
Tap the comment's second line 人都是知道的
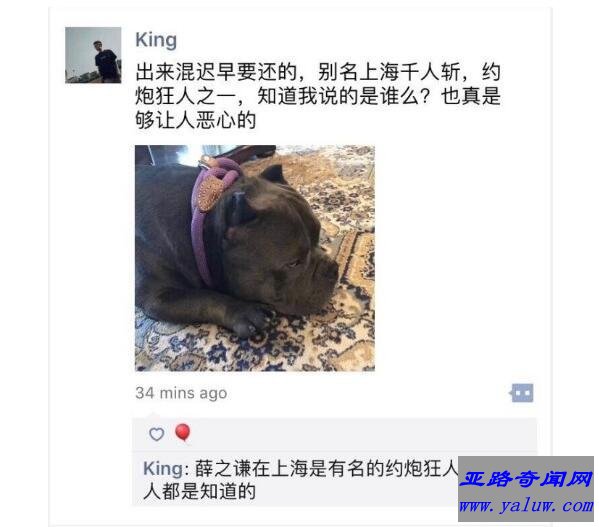(199, 492)
